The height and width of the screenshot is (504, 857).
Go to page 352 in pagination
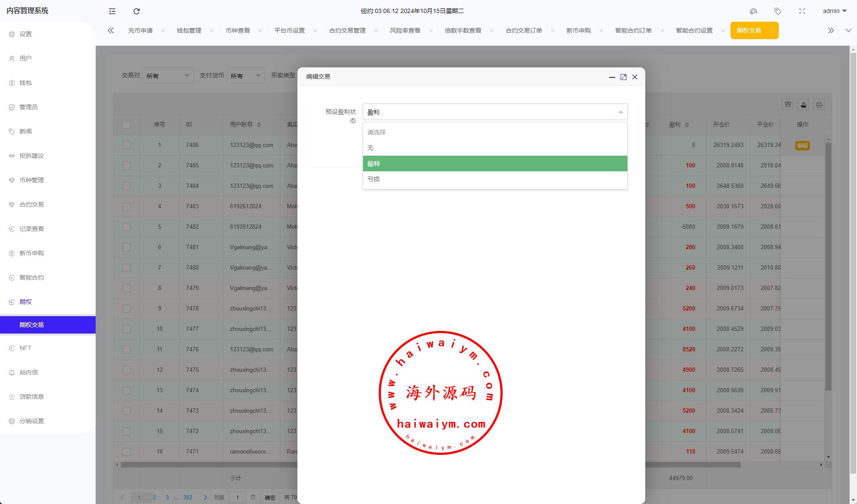[187, 497]
